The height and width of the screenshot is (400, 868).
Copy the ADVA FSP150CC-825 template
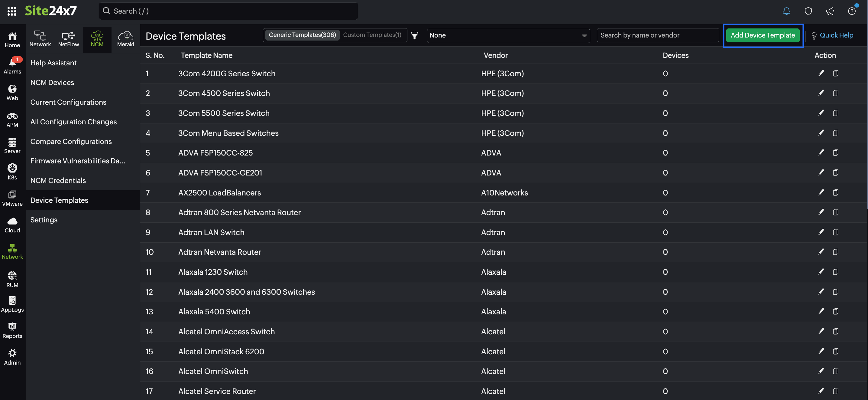(x=835, y=153)
